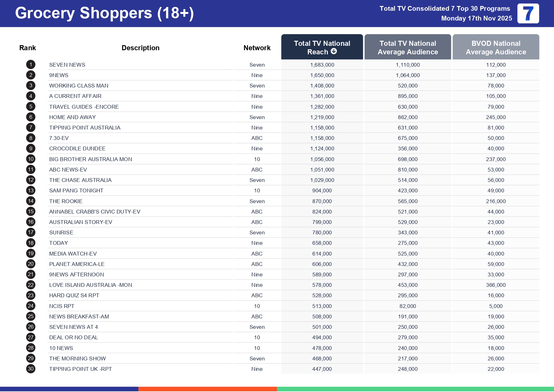Select the rank 22 badge icon
The width and height of the screenshot is (554, 392).
pyautogui.click(x=31, y=285)
